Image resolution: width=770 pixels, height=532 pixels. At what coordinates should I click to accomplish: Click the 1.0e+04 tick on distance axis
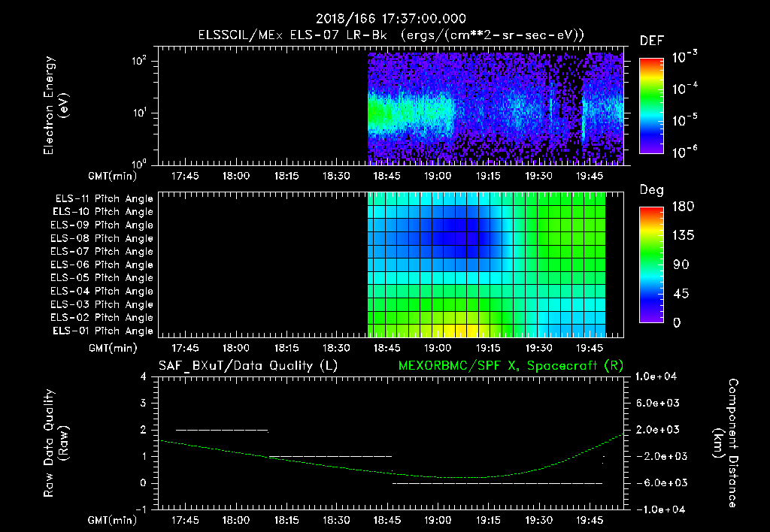click(x=656, y=376)
